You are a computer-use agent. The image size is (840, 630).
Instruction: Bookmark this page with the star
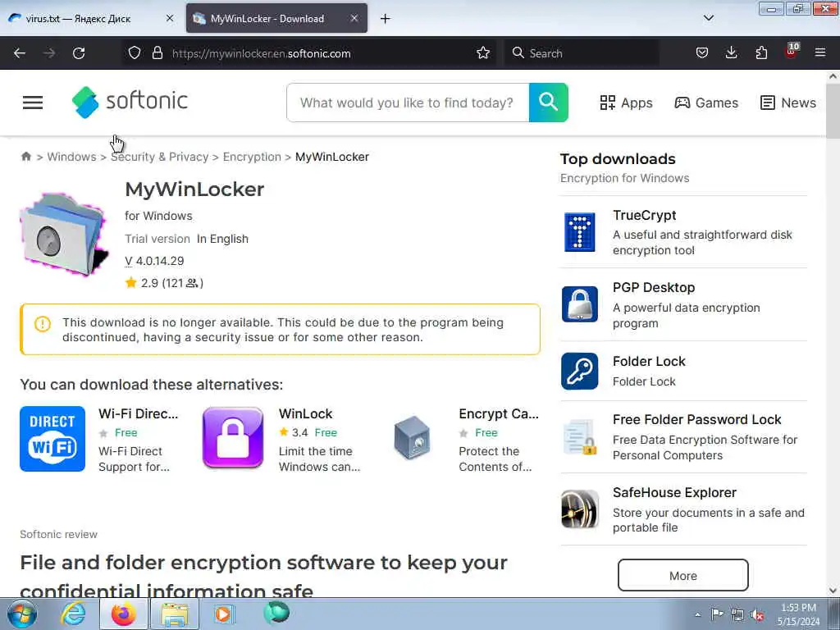click(x=482, y=53)
